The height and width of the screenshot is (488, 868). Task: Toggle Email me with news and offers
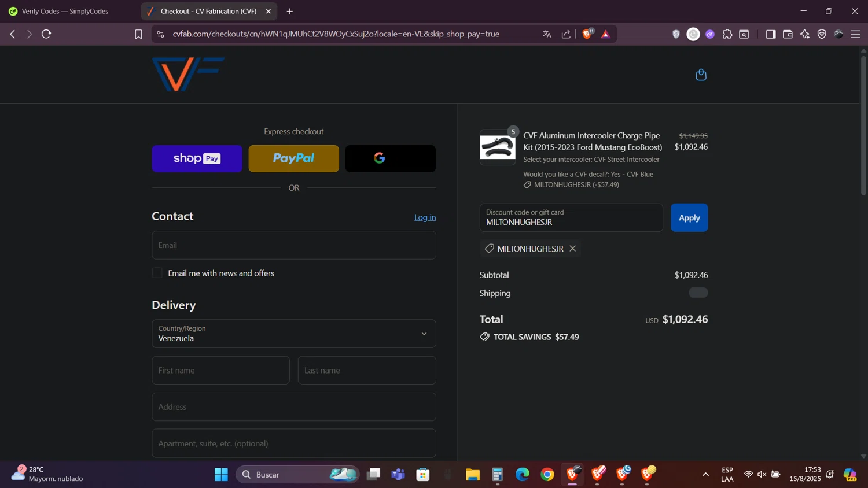click(157, 273)
